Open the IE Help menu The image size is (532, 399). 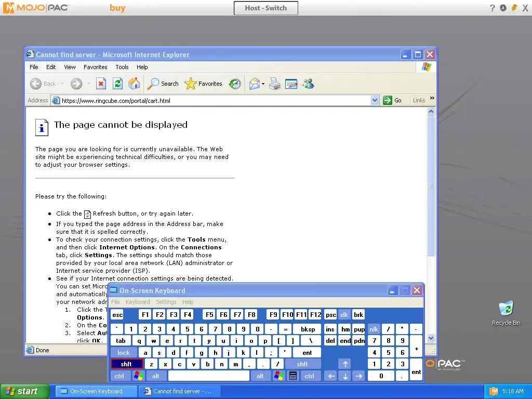[142, 67]
